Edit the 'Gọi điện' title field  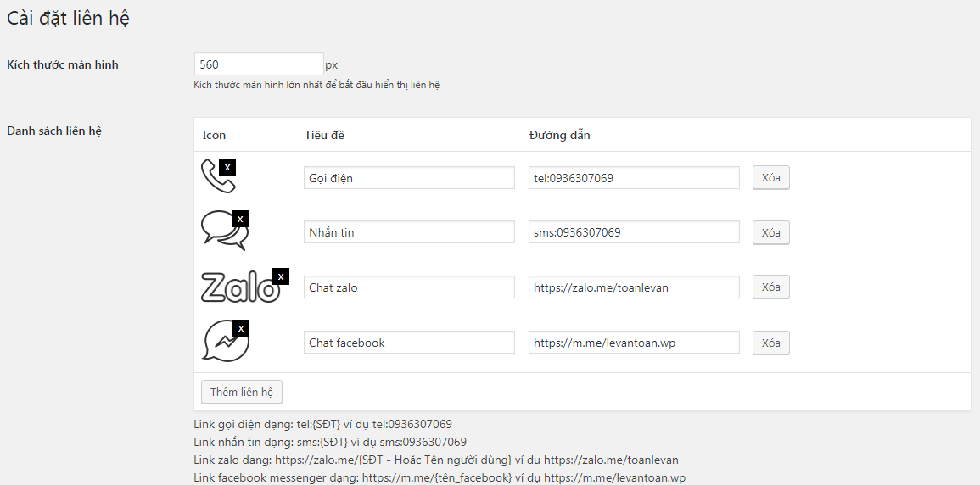(x=409, y=178)
